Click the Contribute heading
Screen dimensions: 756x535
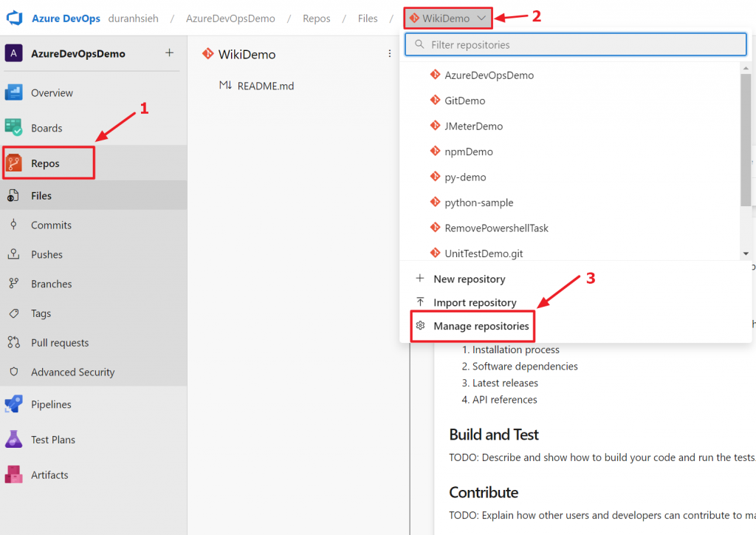(484, 493)
